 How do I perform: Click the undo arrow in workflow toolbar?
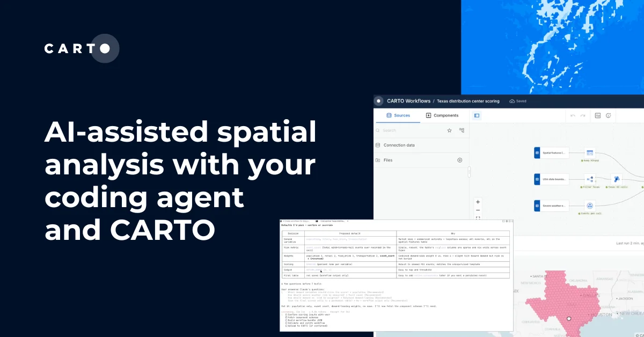coord(573,115)
